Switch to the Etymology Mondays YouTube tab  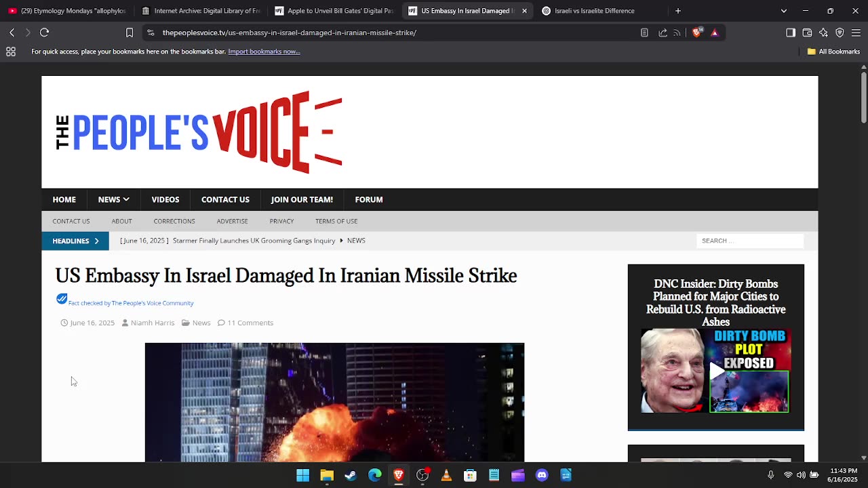pos(67,11)
